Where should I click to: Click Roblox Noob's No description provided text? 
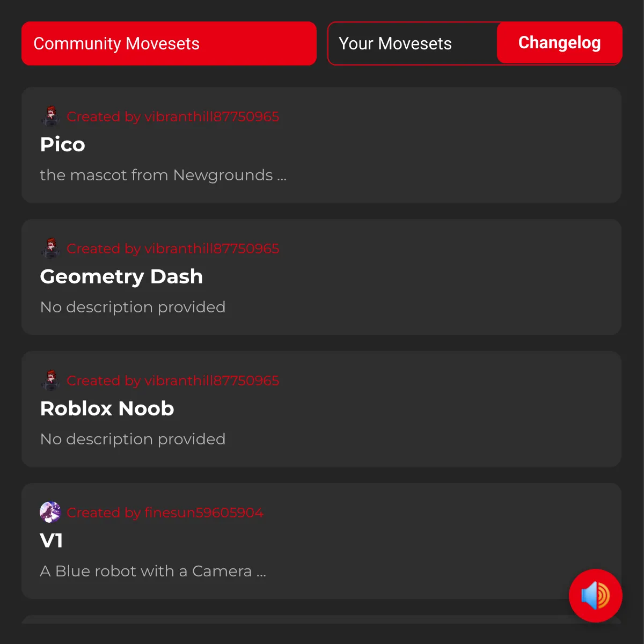pyautogui.click(x=133, y=439)
